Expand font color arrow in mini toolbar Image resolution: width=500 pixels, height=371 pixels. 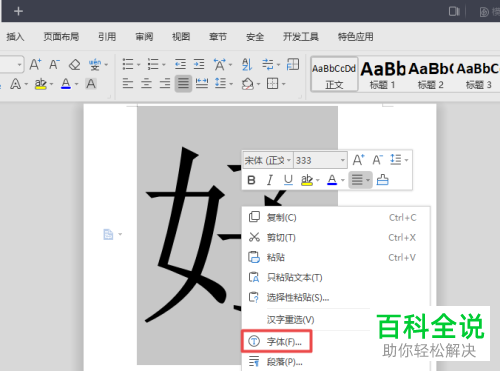pyautogui.click(x=343, y=180)
